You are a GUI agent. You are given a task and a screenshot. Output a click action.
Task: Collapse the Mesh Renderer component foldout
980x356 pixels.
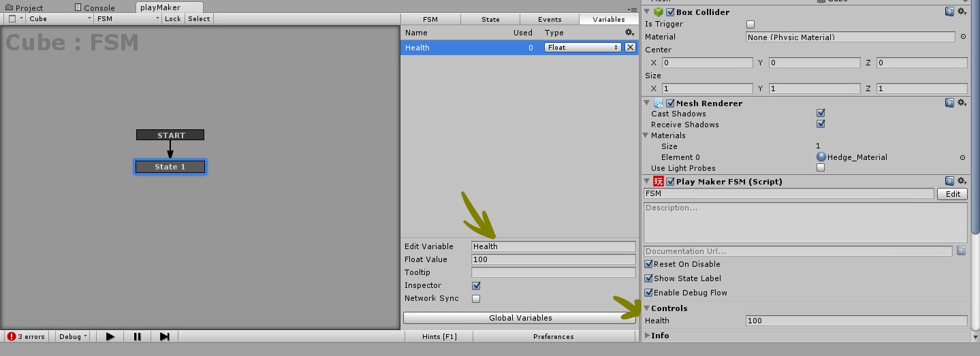[648, 103]
